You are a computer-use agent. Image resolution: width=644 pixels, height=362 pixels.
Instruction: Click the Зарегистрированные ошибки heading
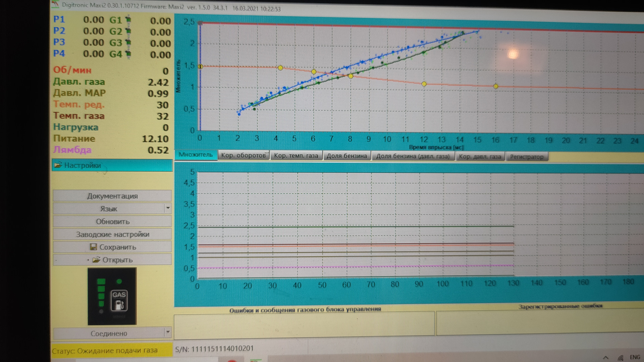[x=560, y=306]
